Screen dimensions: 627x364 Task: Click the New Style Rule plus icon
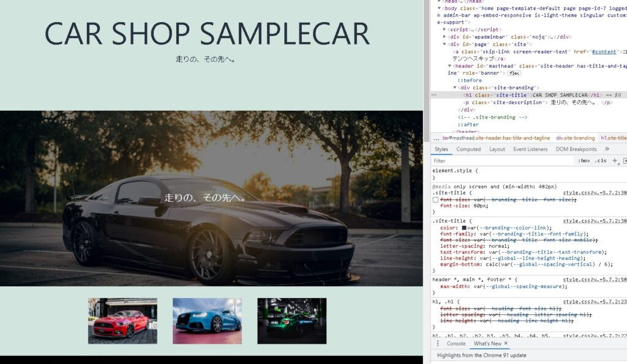coord(615,161)
